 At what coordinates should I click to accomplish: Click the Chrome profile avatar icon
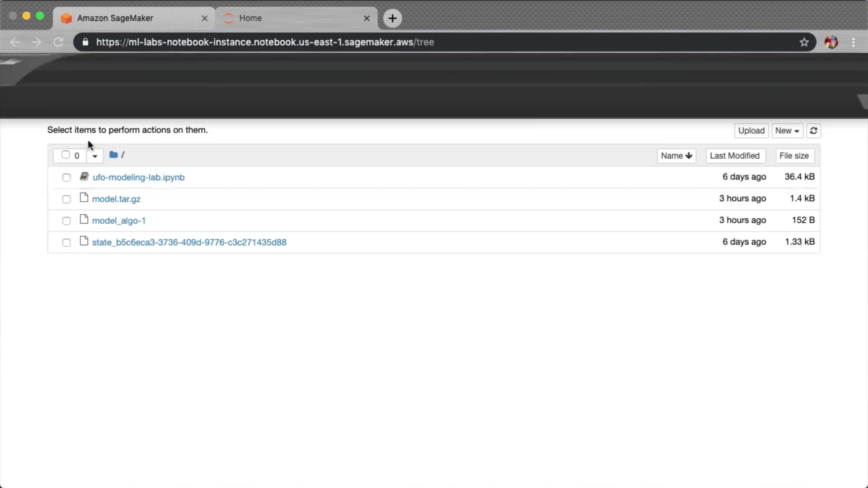coord(831,42)
